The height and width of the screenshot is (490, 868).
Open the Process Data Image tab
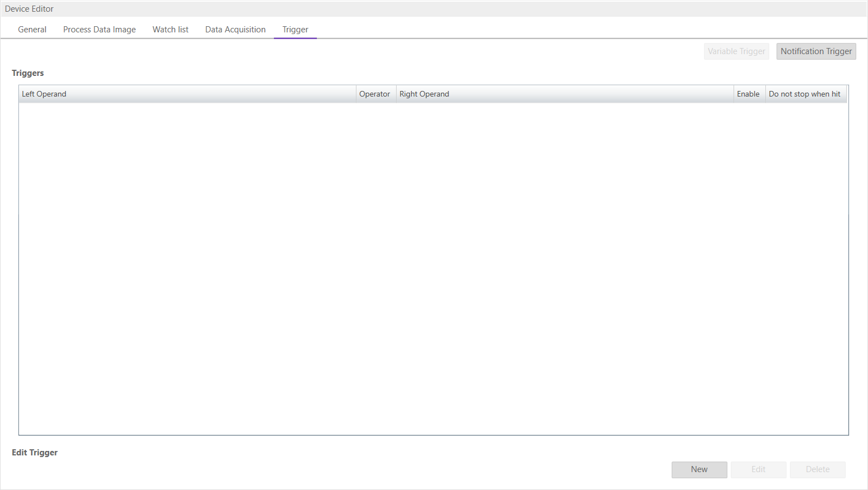coord(99,30)
